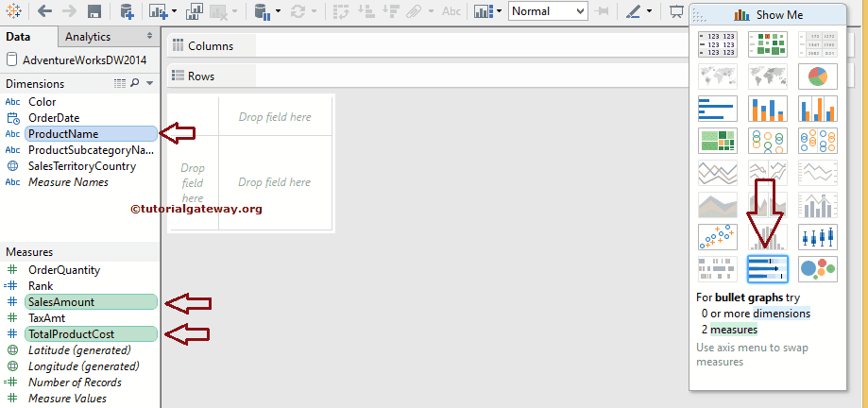Select the TotalProductCost measure
This screenshot has width=868, height=408.
[x=91, y=334]
